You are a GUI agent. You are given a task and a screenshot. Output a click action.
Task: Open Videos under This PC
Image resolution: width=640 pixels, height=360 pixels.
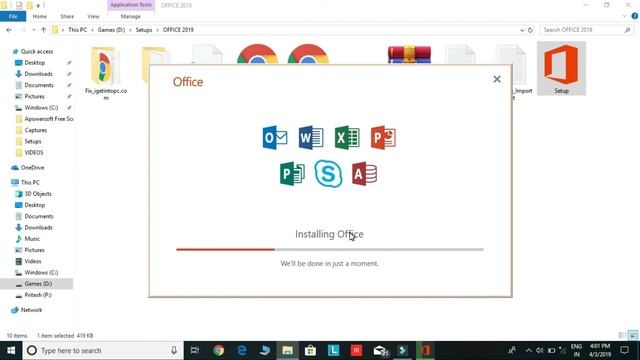(32, 261)
